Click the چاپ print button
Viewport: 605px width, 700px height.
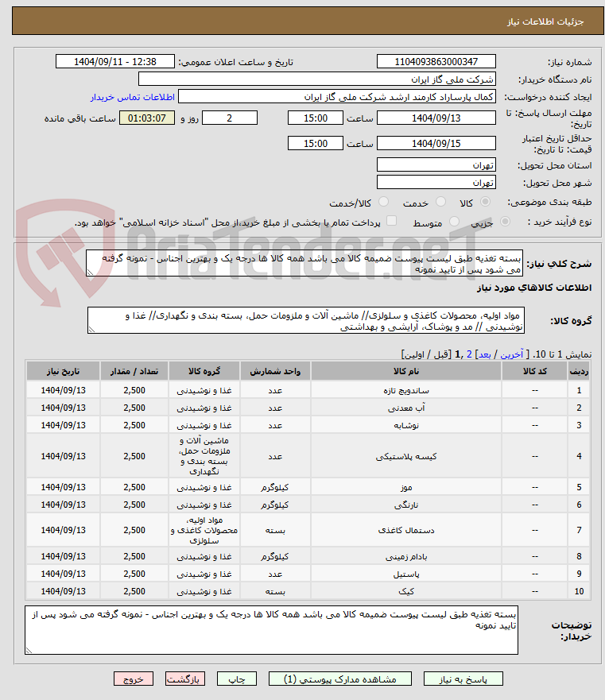(x=237, y=679)
